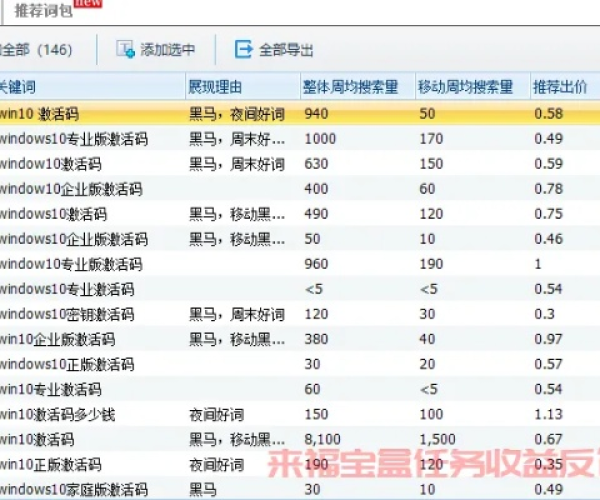Click the 全部导出 button label
Viewport: 600px width, 500px height.
pyautogui.click(x=286, y=50)
